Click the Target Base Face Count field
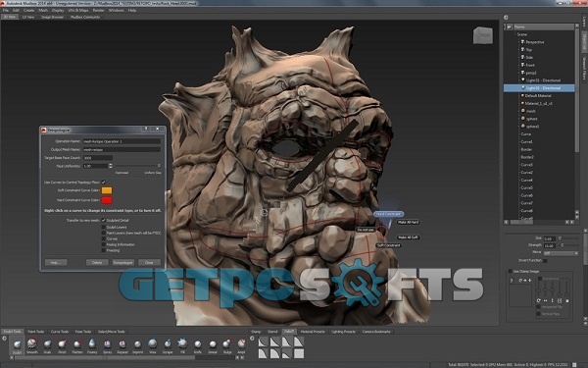The image size is (588, 368). coord(97,158)
